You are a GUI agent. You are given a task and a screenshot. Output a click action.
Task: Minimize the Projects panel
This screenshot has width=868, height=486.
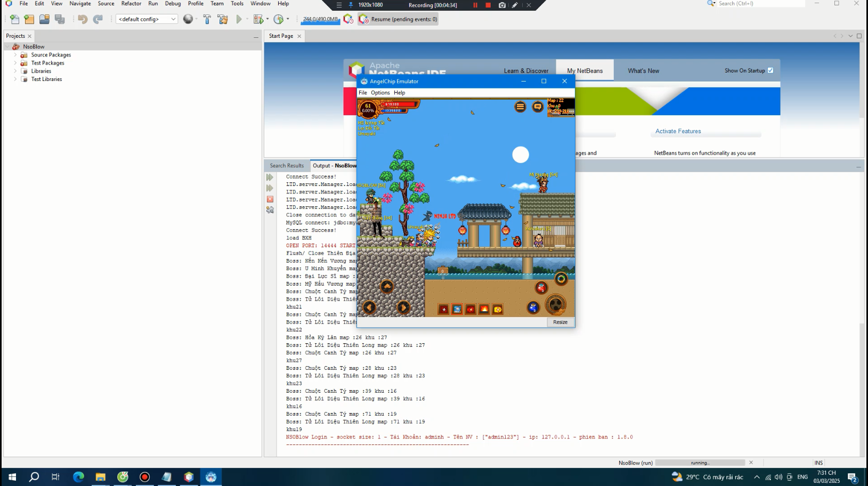pyautogui.click(x=256, y=37)
